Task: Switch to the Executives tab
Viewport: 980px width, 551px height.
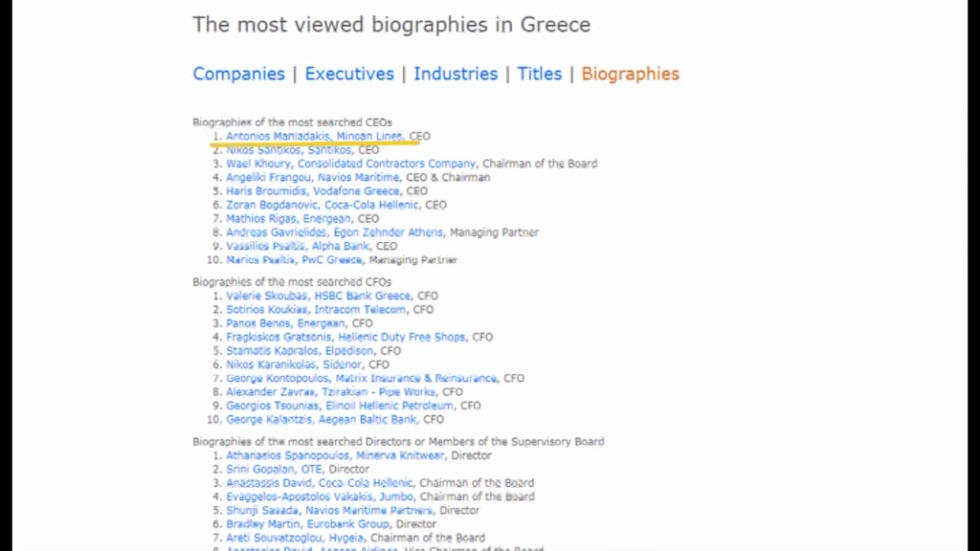Action: point(349,74)
